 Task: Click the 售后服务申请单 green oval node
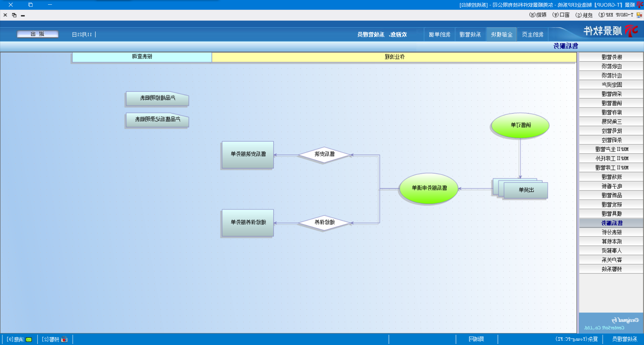(x=429, y=188)
